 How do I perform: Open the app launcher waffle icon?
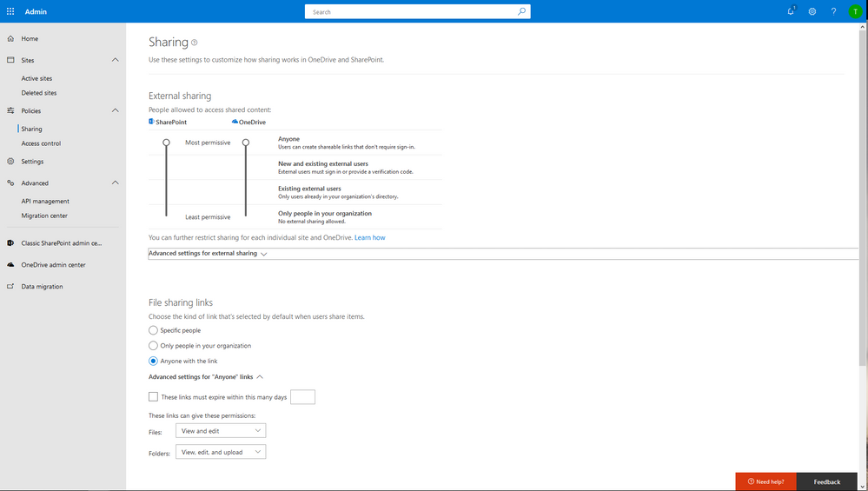point(10,11)
